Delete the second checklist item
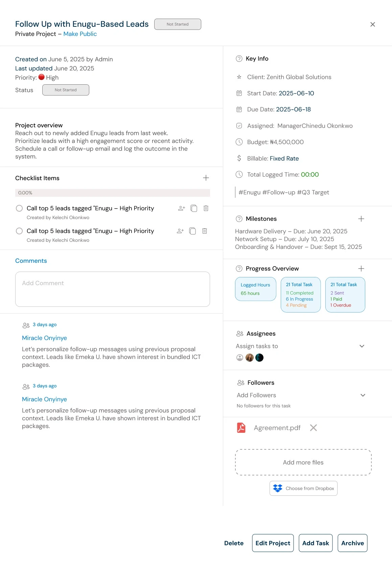 pyautogui.click(x=205, y=231)
